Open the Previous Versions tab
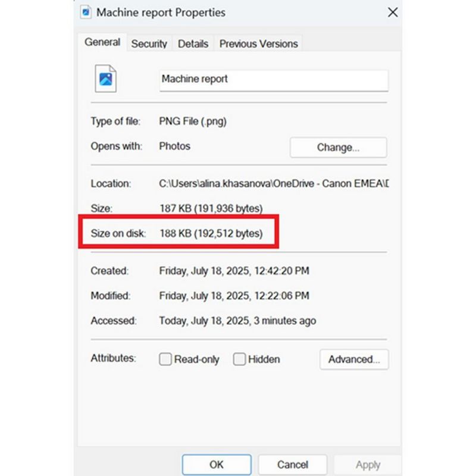 click(x=258, y=44)
